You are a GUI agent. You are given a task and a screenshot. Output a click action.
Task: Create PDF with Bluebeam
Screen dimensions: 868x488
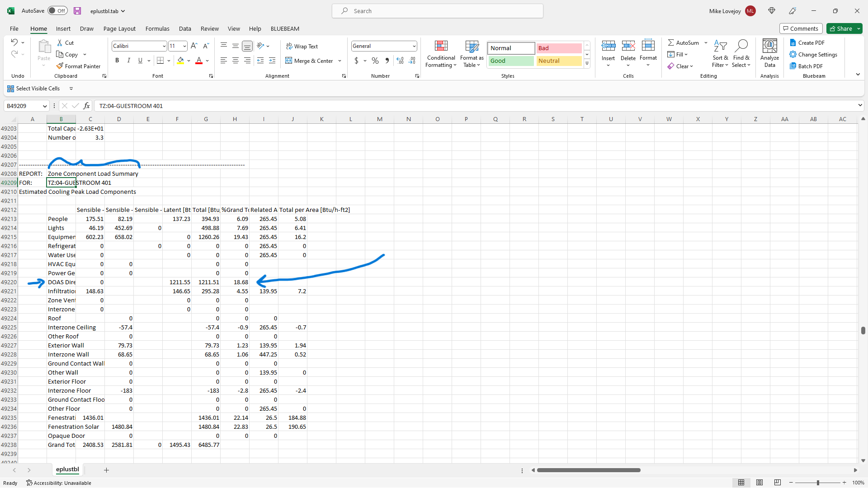(807, 42)
